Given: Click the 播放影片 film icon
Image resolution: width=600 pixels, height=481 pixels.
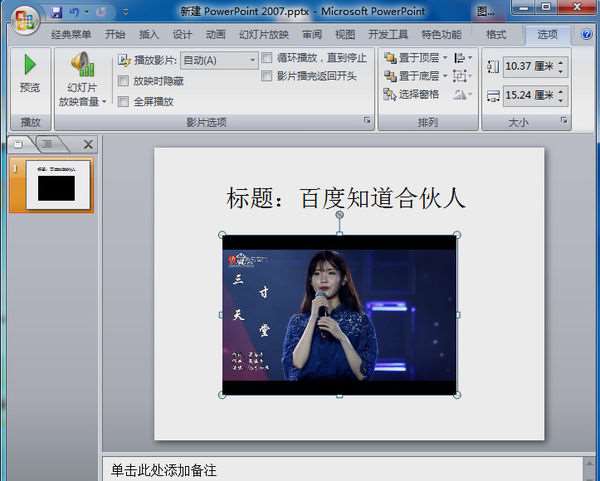Looking at the screenshot, I should [x=124, y=60].
